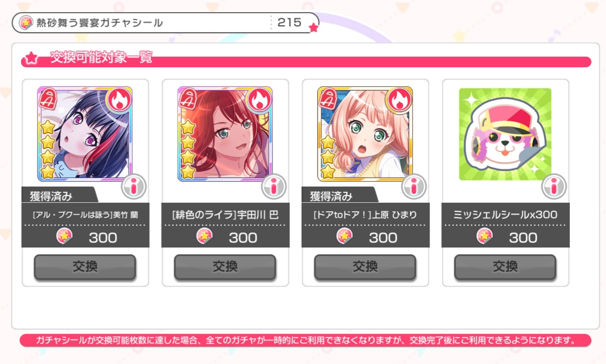Open info for Udagawa Tomoe card
Screen dimensions: 606x364
click(x=274, y=187)
